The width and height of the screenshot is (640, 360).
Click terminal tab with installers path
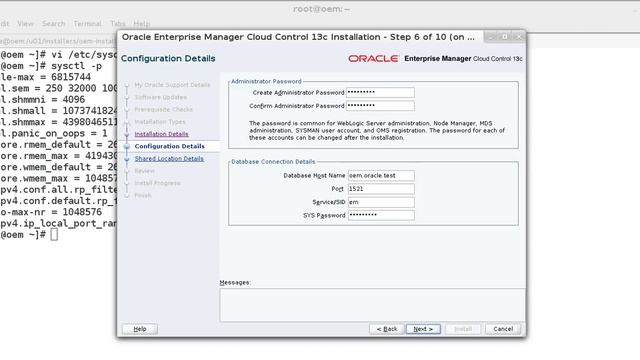pos(58,41)
